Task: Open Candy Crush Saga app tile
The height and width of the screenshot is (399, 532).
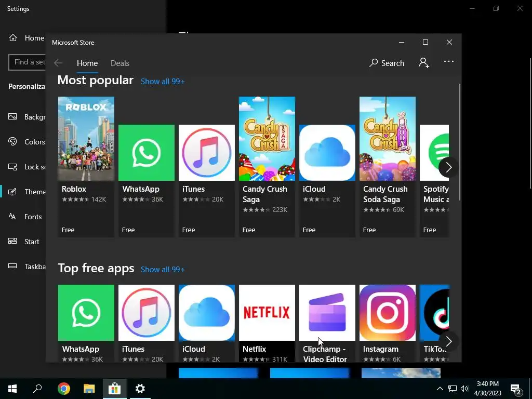Action: click(267, 167)
